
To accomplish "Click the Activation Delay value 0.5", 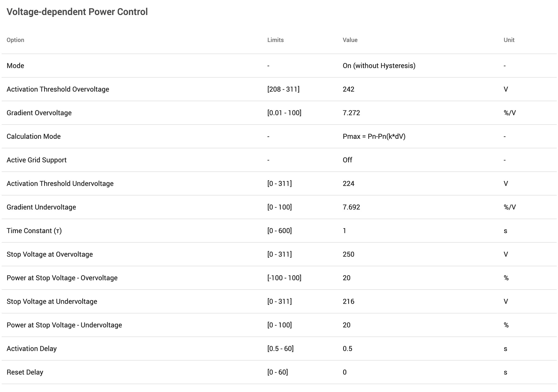I will (347, 349).
